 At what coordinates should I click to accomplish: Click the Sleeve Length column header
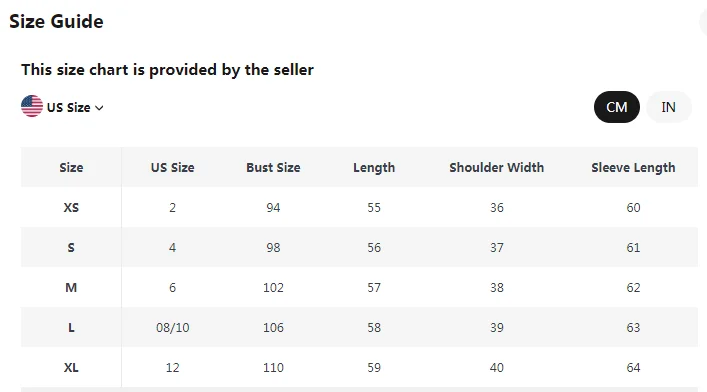[x=633, y=168]
